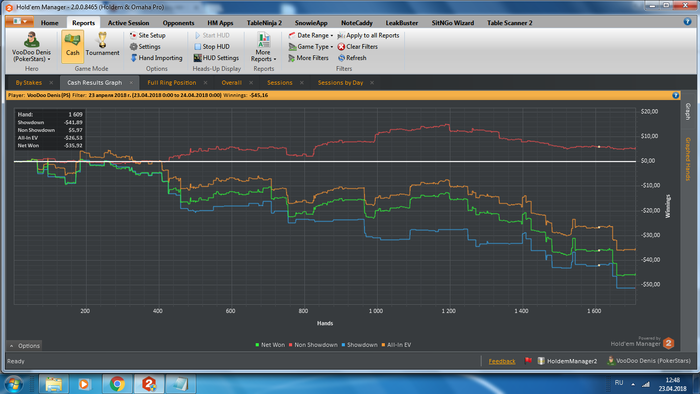Switch to Sessions report tab
The image size is (700, 394).
coord(280,83)
